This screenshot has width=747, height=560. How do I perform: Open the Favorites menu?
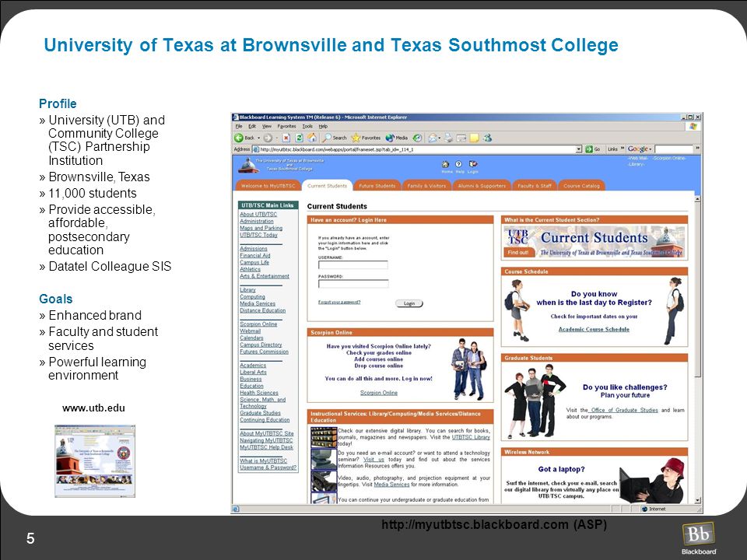(287, 126)
